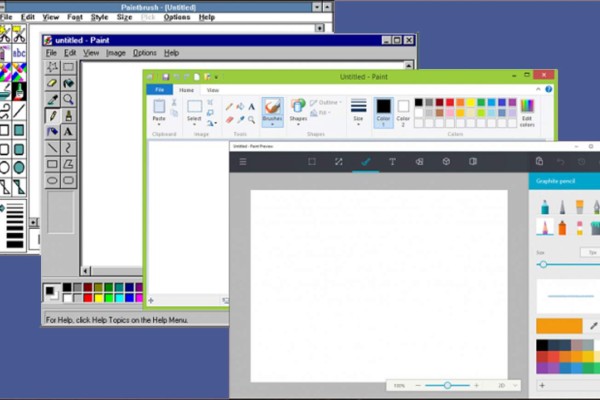Click Edit colors in ribbon Paint
Image resolution: width=600 pixels, height=400 pixels.
(527, 113)
